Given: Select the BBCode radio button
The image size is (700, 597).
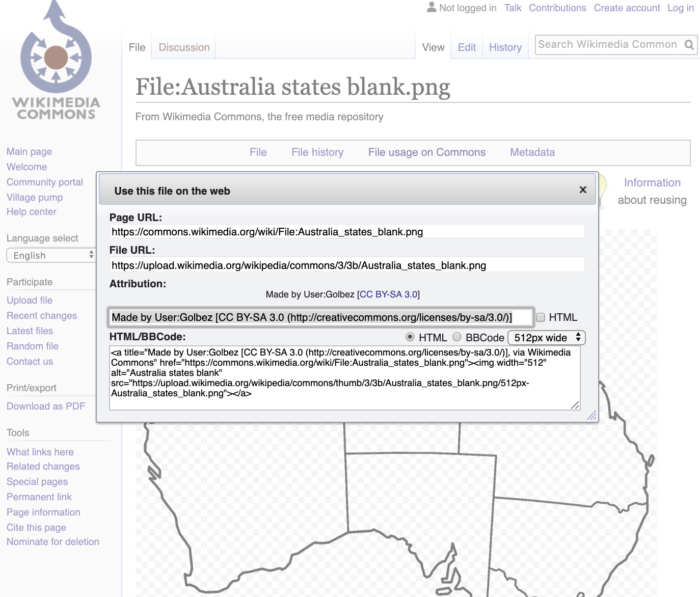Looking at the screenshot, I should pyautogui.click(x=457, y=337).
